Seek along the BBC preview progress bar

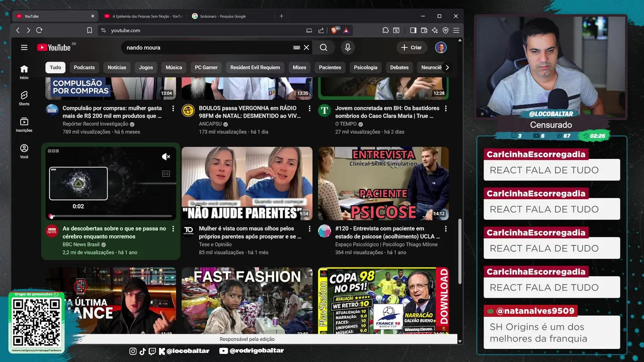111,216
